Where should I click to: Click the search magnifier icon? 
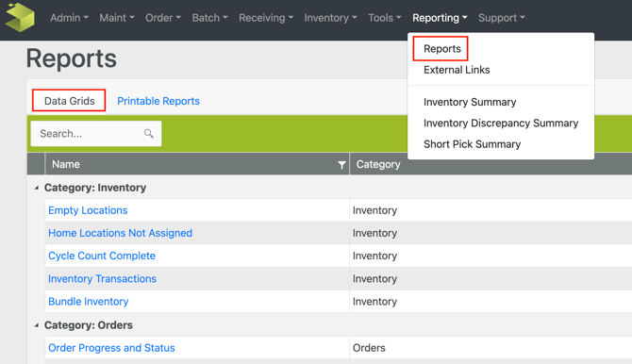coord(149,133)
